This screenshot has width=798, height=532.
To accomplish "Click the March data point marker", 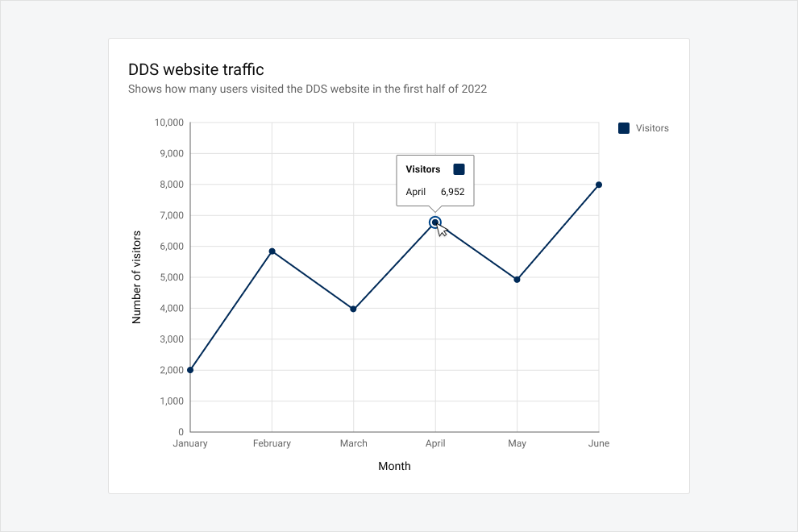I will point(354,309).
